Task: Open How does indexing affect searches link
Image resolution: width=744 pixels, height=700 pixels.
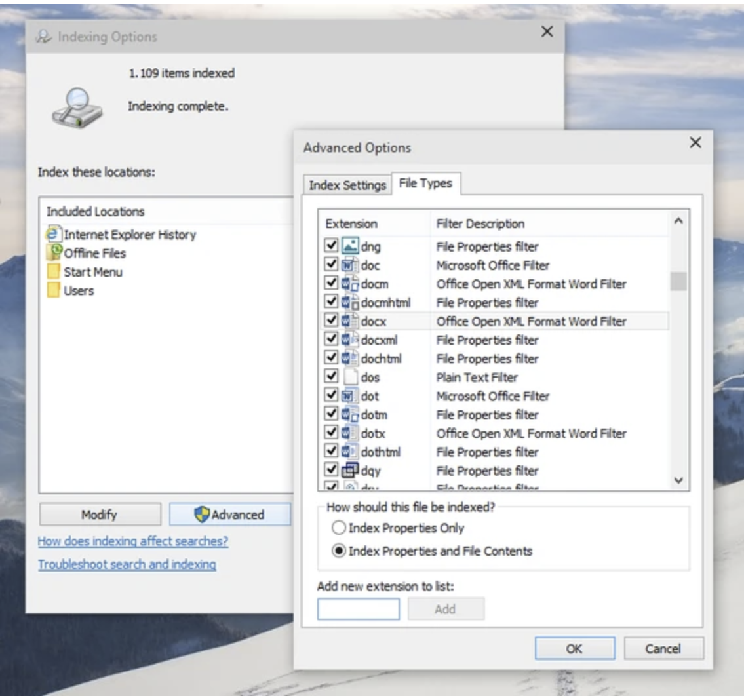Action: (x=133, y=541)
